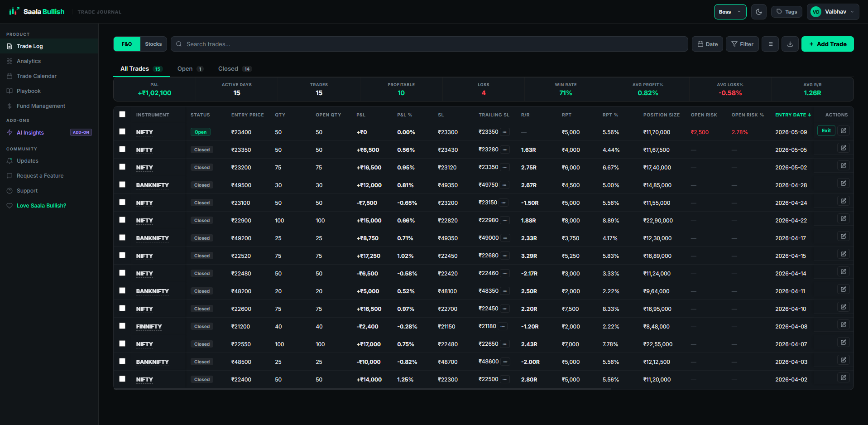Open the Boss plan dropdown

(730, 12)
